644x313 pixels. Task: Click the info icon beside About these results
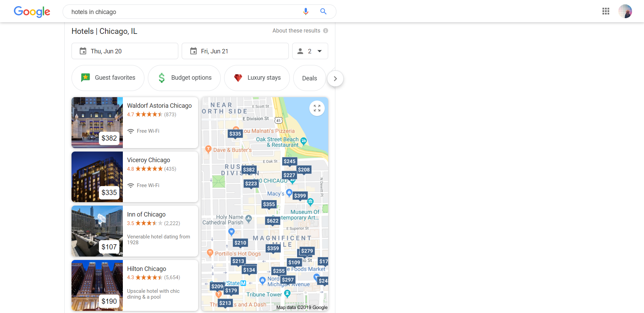(x=326, y=31)
